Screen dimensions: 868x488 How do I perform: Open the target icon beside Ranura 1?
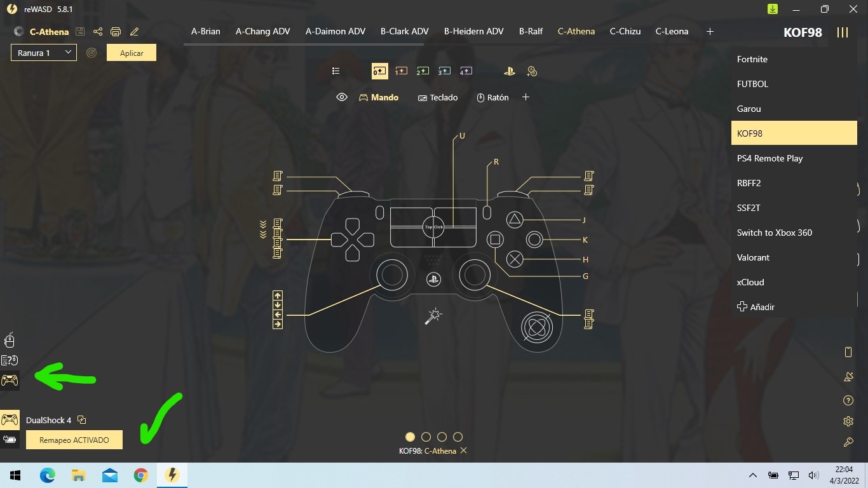(92, 53)
